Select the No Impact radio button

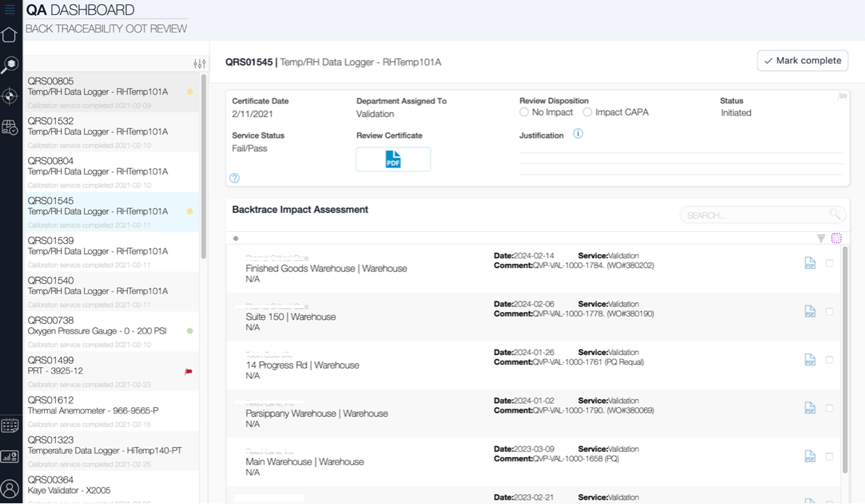523,112
